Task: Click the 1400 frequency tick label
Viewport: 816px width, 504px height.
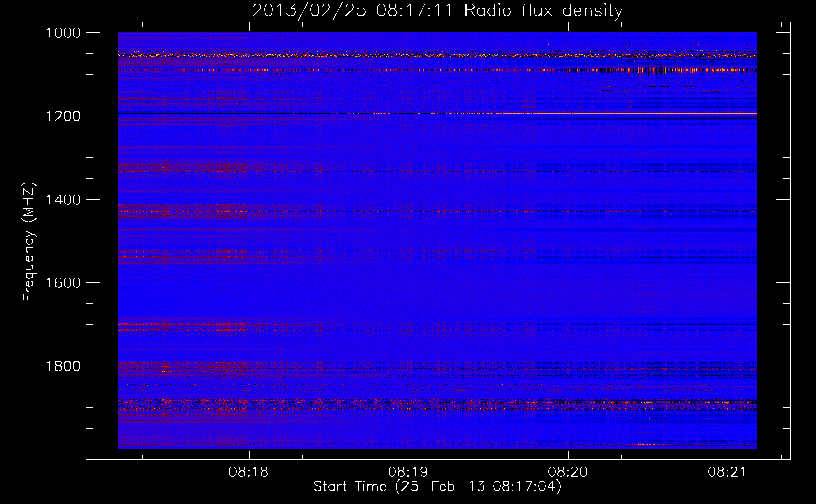Action: [x=63, y=200]
